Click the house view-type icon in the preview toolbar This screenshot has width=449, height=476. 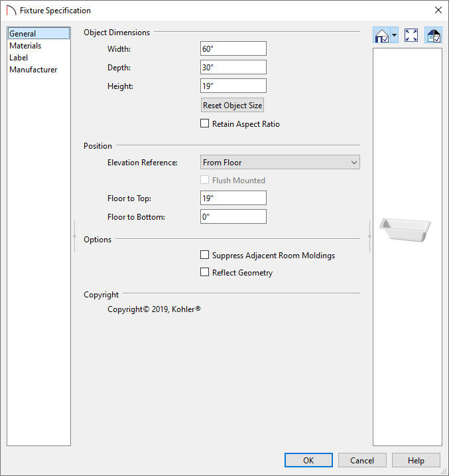[382, 36]
